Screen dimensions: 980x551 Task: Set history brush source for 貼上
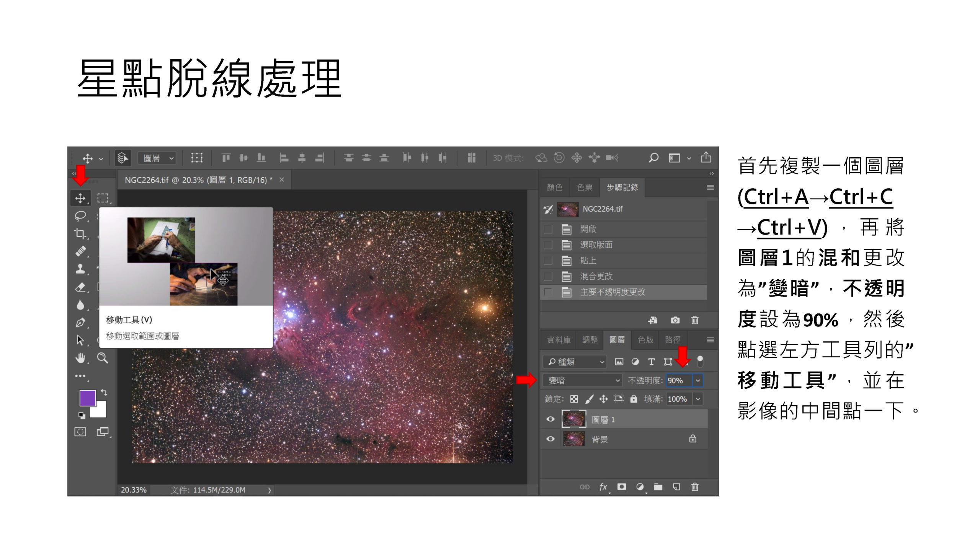(x=548, y=261)
